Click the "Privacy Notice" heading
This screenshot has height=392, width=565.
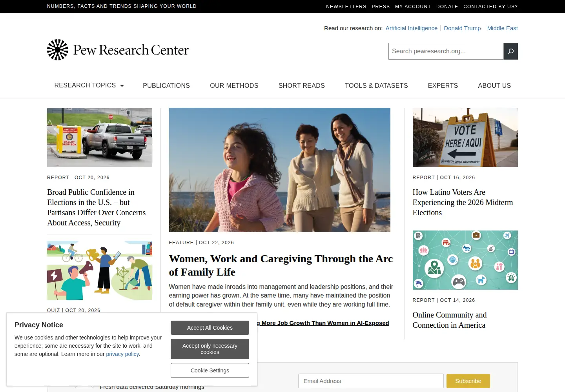(39, 325)
